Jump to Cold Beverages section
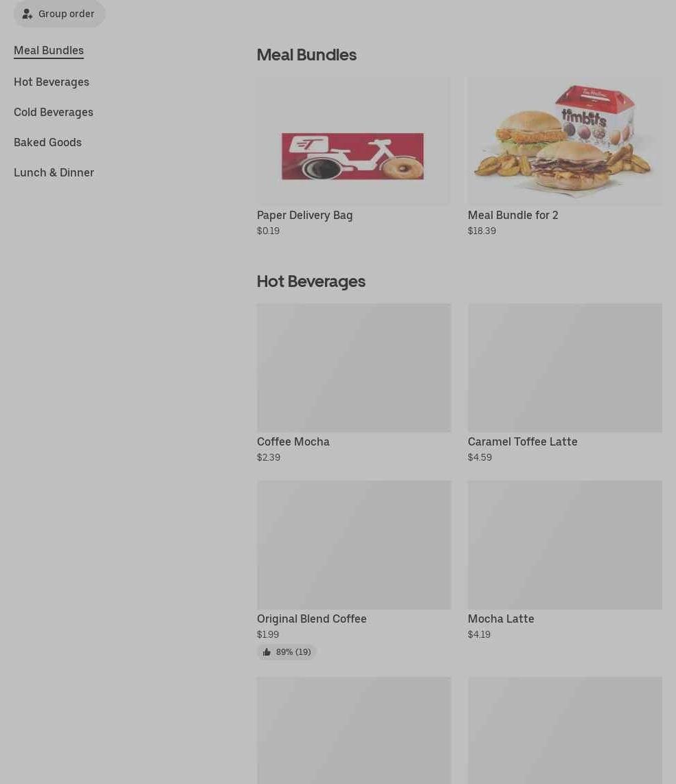Image resolution: width=676 pixels, height=784 pixels. click(54, 112)
